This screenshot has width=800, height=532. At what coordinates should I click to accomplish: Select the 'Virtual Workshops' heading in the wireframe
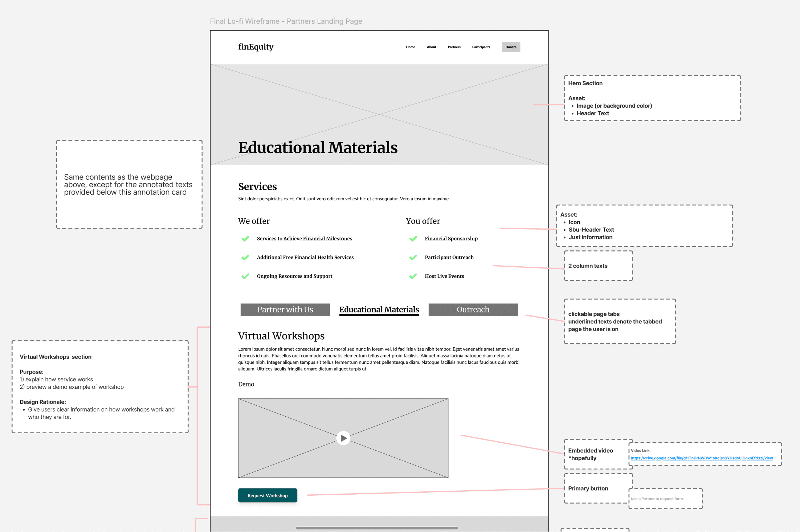tap(281, 336)
